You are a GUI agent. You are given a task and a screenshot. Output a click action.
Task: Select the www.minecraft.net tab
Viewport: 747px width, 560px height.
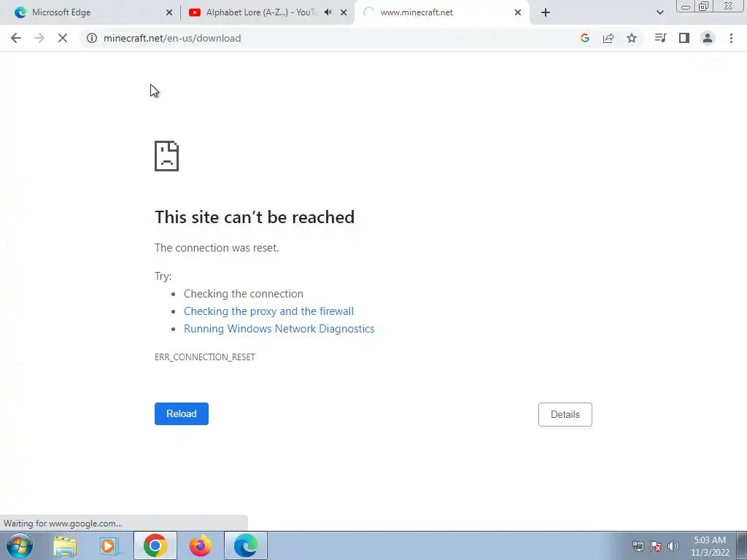click(x=441, y=12)
